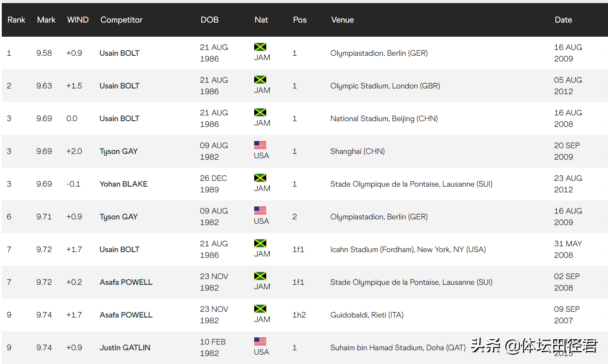The width and height of the screenshot is (608, 364).
Task: Click the Jamaica flag in Bolt's London row
Action: (x=260, y=80)
